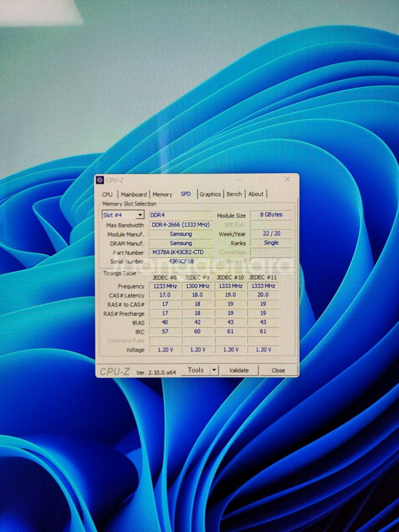Click the Week/Year value 22 / 20
The height and width of the screenshot is (532, 399).
coord(271,234)
